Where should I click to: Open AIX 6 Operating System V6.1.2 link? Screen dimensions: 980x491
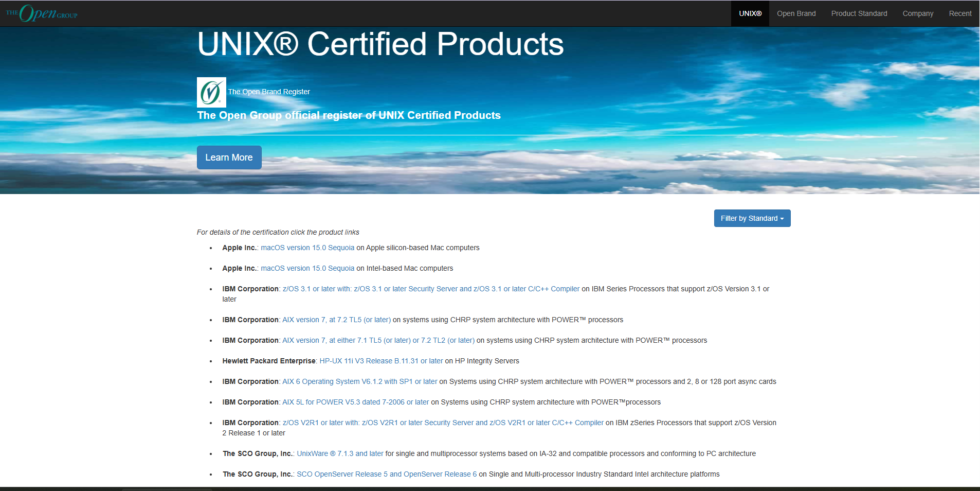pyautogui.click(x=360, y=381)
